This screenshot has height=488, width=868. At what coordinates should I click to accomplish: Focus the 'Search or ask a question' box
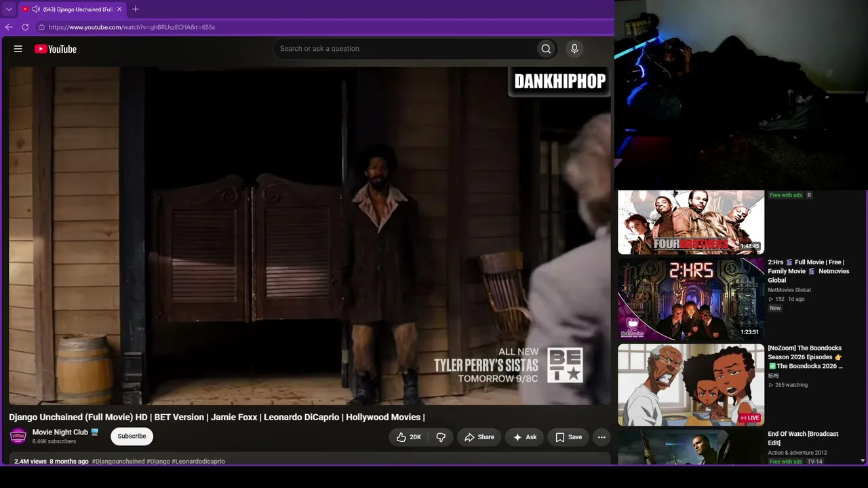click(404, 49)
